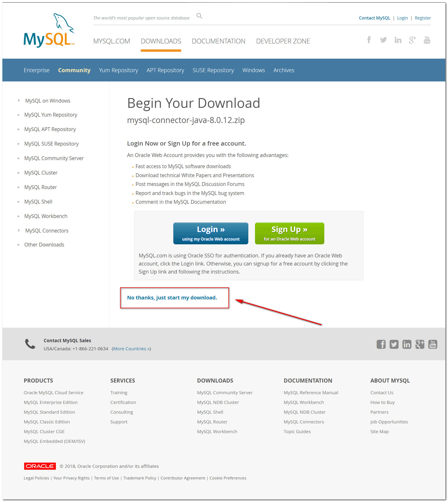
Task: Go to MYSQL.COM main tab
Action: (x=112, y=41)
